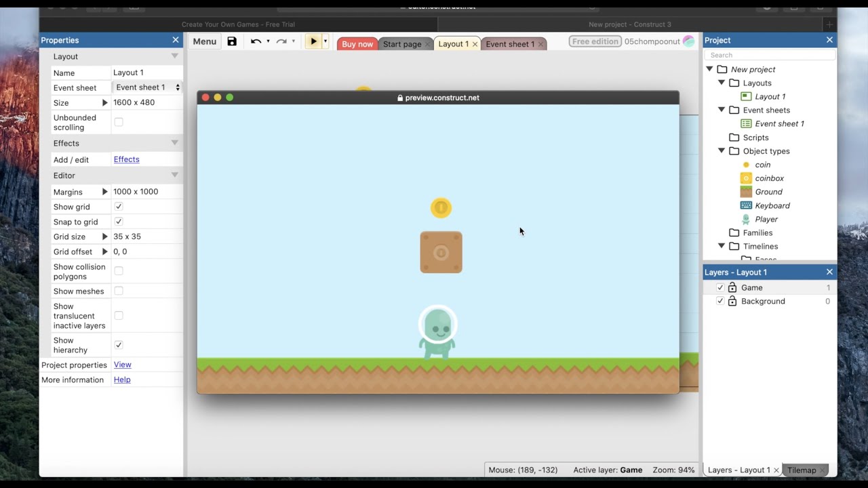The width and height of the screenshot is (868, 488).
Task: Enable Show collision polygons checkbox
Action: (x=119, y=271)
